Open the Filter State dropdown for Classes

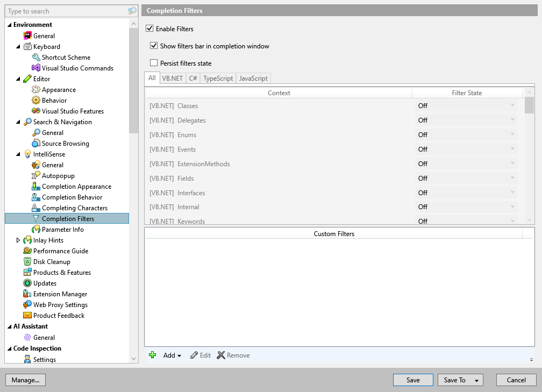(512, 105)
